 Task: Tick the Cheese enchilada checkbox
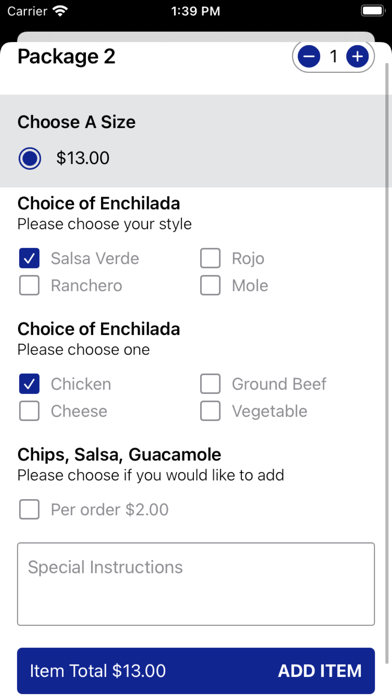tap(29, 411)
